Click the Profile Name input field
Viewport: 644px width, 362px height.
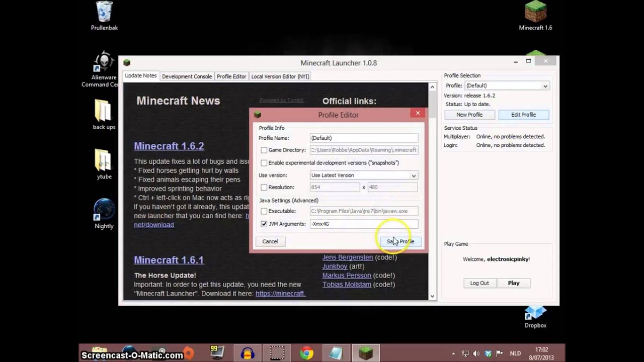click(364, 138)
